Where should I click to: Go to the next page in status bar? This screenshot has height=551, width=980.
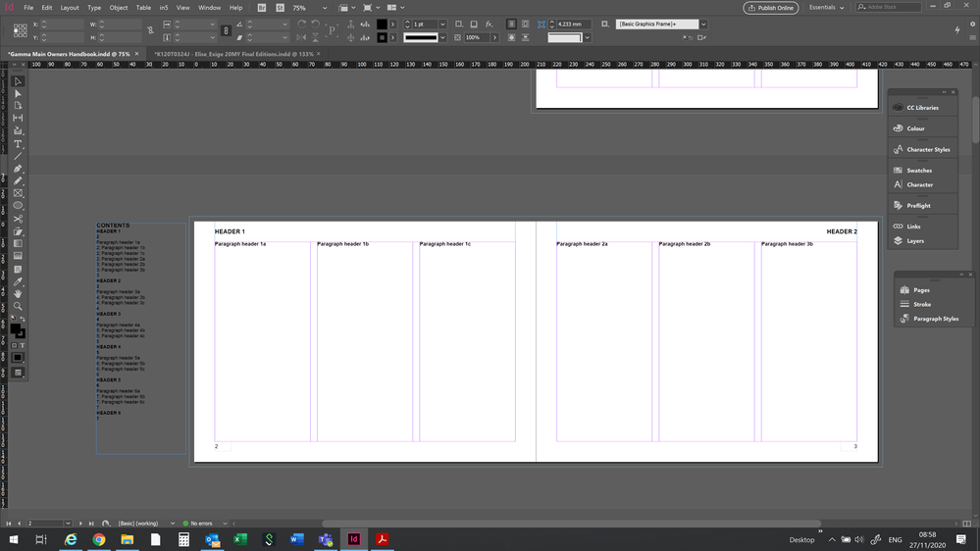coord(80,524)
